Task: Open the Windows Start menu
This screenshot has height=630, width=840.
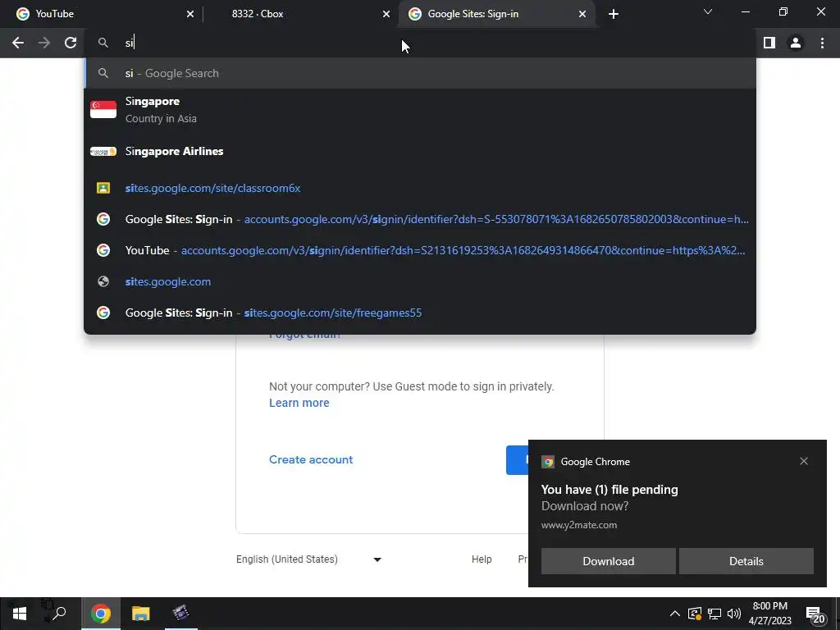Action: click(x=20, y=614)
